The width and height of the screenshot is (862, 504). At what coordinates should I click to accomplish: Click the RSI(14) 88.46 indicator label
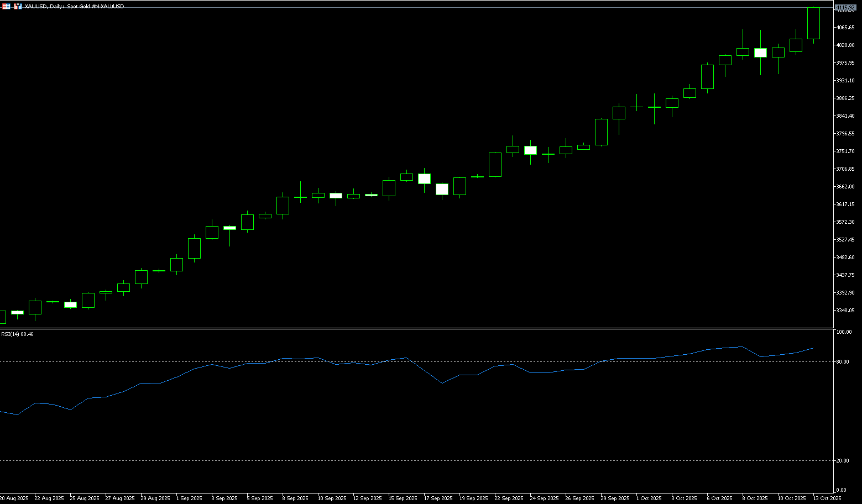(x=17, y=334)
